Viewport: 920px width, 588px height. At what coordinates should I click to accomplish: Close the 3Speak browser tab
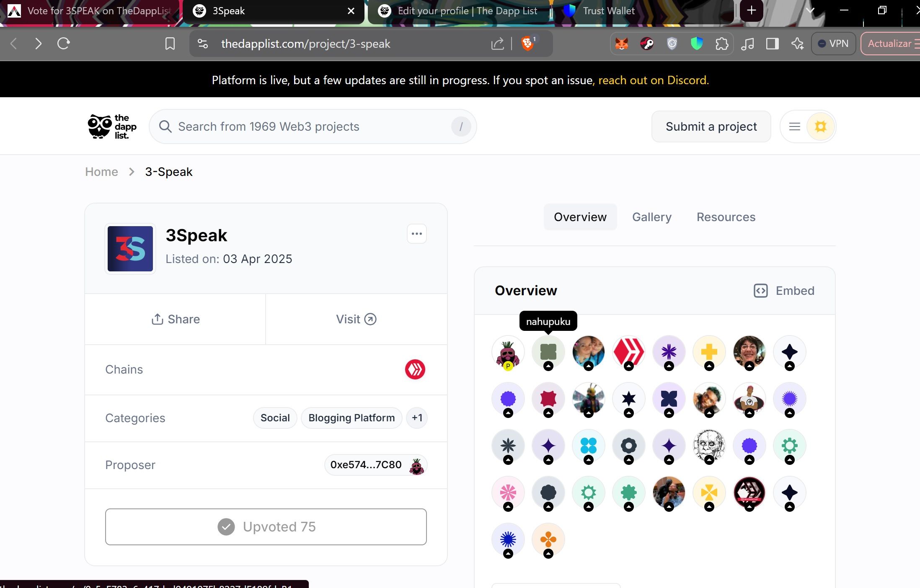[x=351, y=11]
